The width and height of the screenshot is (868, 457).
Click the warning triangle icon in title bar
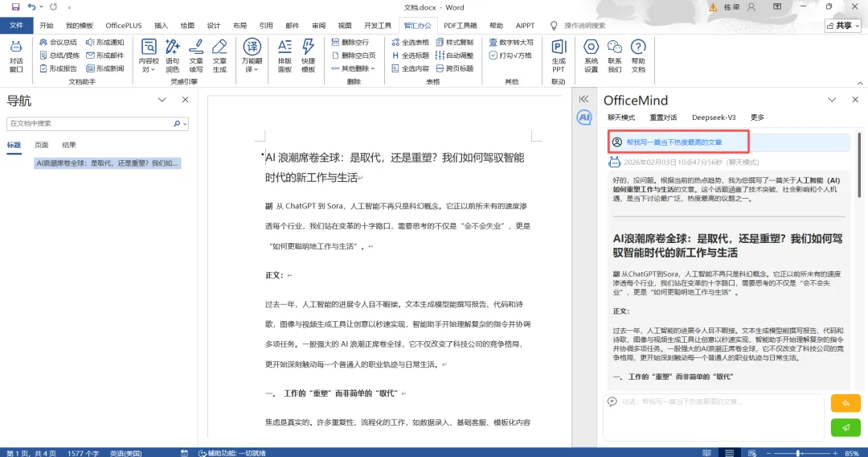(713, 7)
